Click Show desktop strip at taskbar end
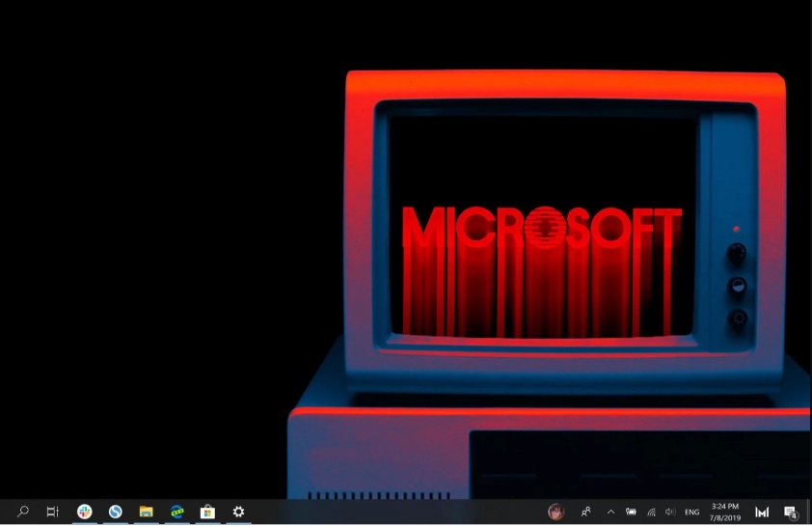 coord(809,512)
